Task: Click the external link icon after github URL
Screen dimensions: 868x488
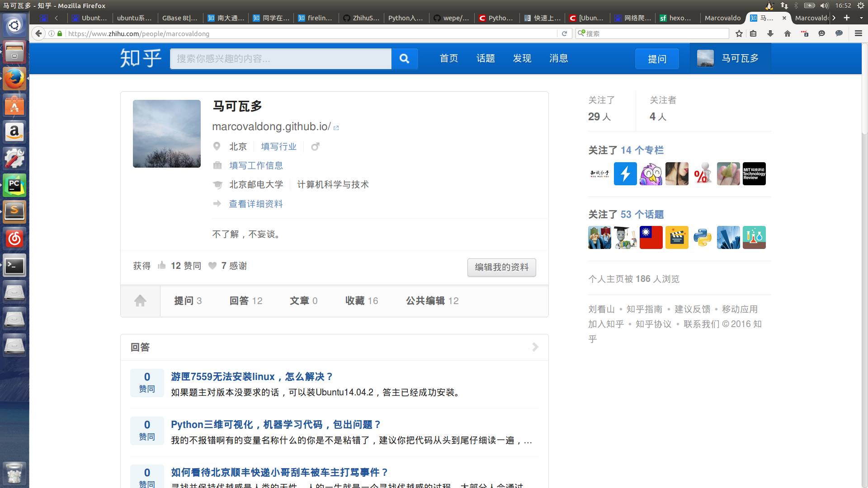Action: pyautogui.click(x=336, y=128)
